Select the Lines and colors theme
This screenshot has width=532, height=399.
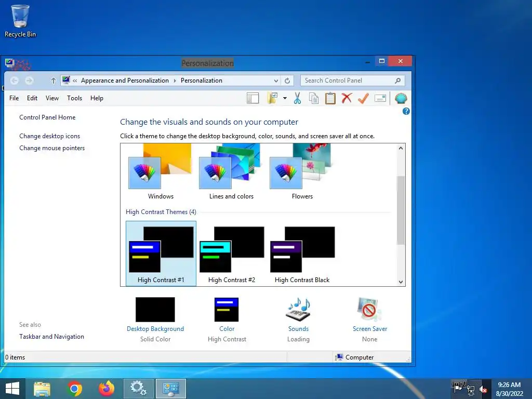click(x=231, y=172)
